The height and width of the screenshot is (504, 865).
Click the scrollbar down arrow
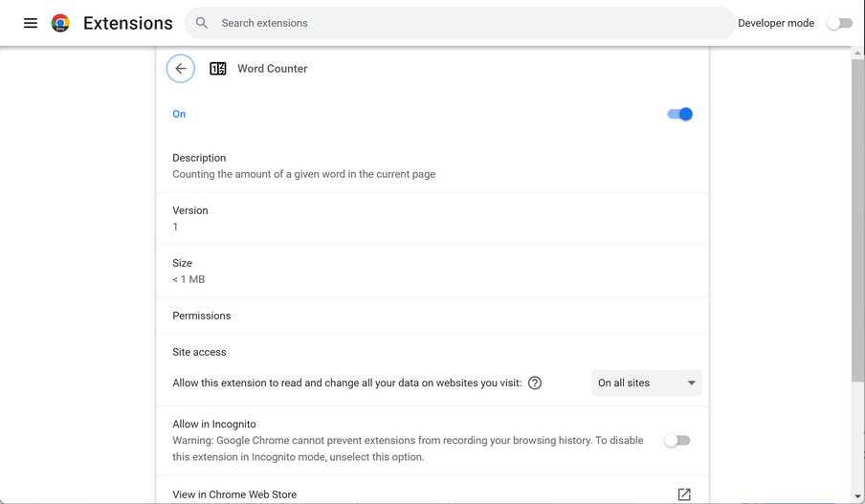[x=857, y=496]
